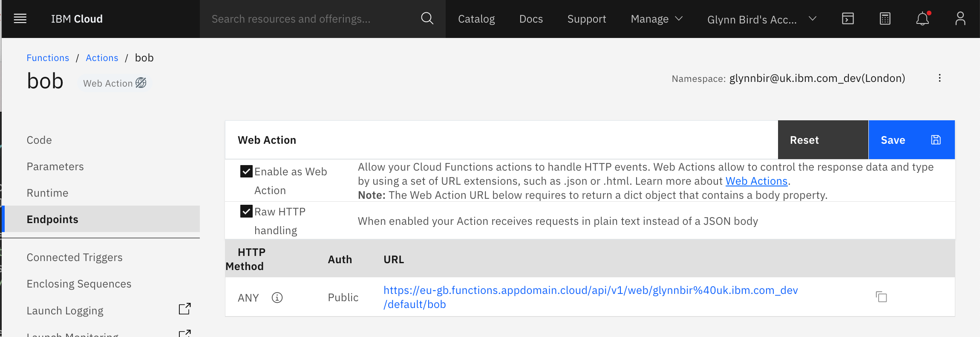Click the Save button
The width and height of the screenshot is (980, 337).
tap(911, 140)
